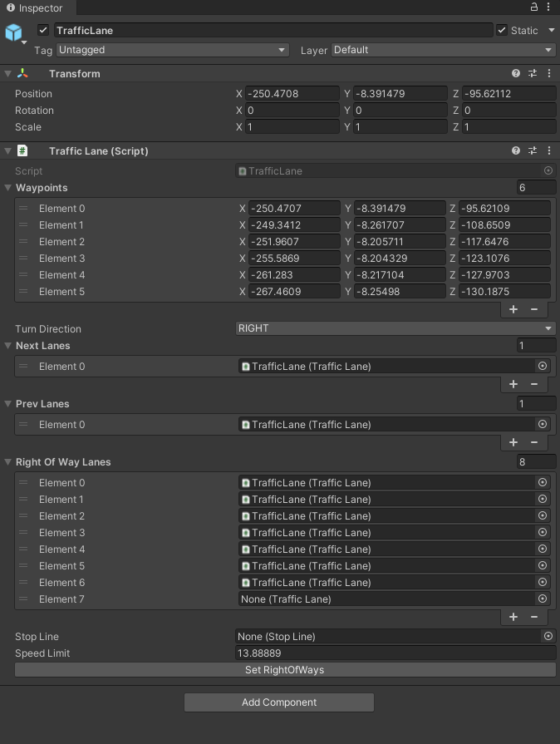Open the Layer dropdown showing Default
The image size is (560, 744).
click(x=443, y=50)
